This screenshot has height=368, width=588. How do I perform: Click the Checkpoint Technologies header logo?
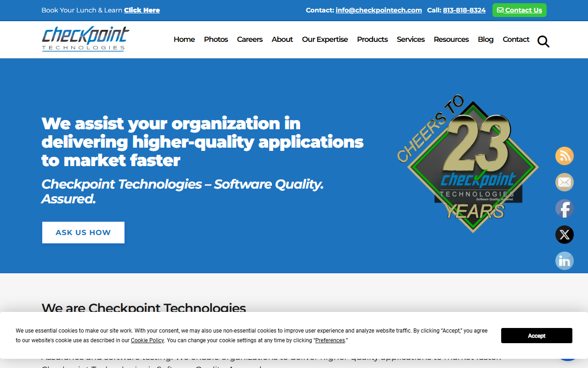85,39
